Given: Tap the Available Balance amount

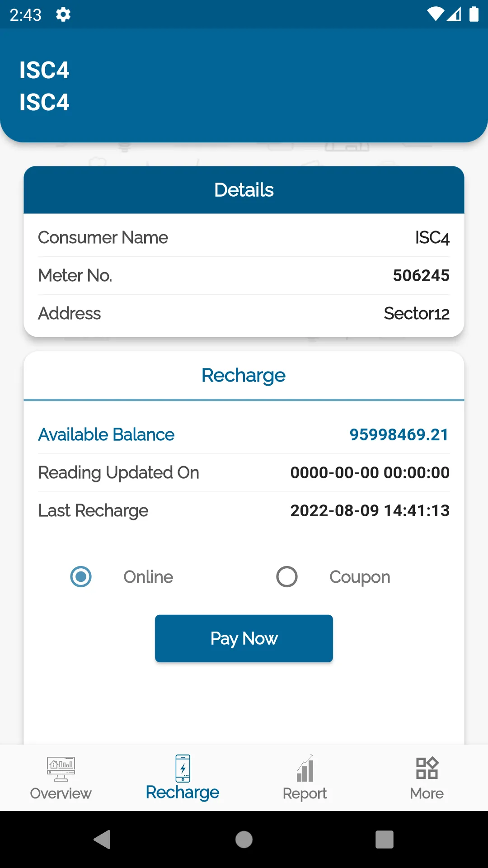Looking at the screenshot, I should [x=399, y=434].
